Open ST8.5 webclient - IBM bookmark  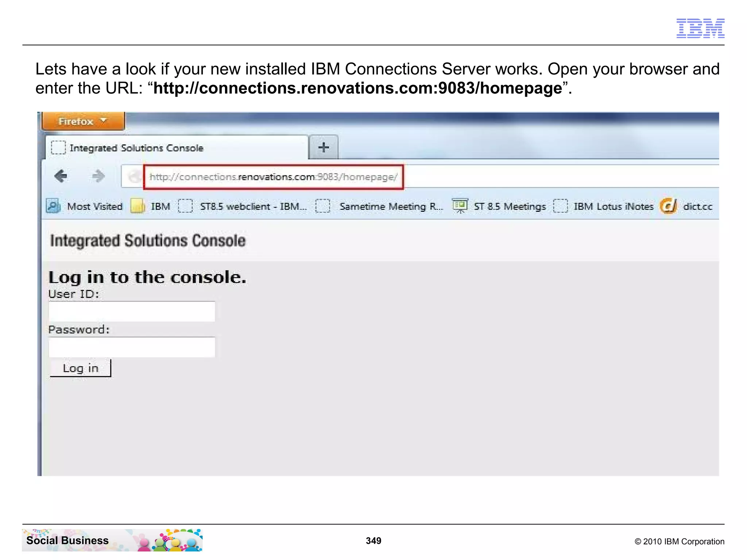pyautogui.click(x=243, y=206)
